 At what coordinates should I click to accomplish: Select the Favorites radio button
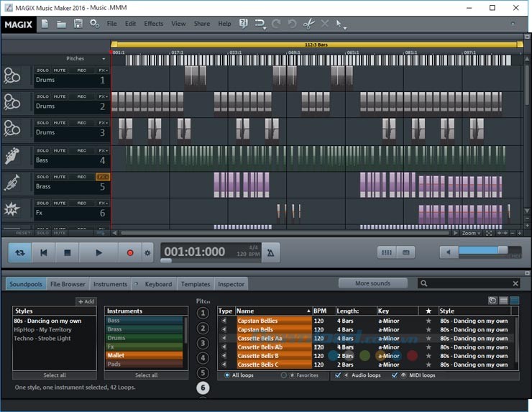click(284, 375)
